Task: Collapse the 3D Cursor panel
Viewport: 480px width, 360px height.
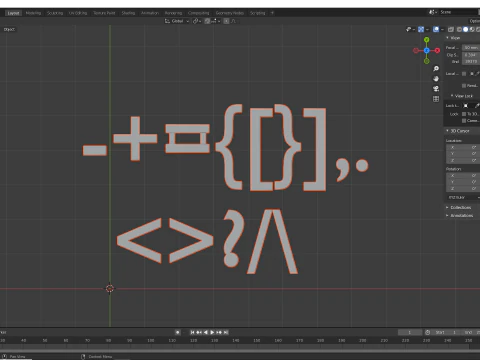Action: 447,131
